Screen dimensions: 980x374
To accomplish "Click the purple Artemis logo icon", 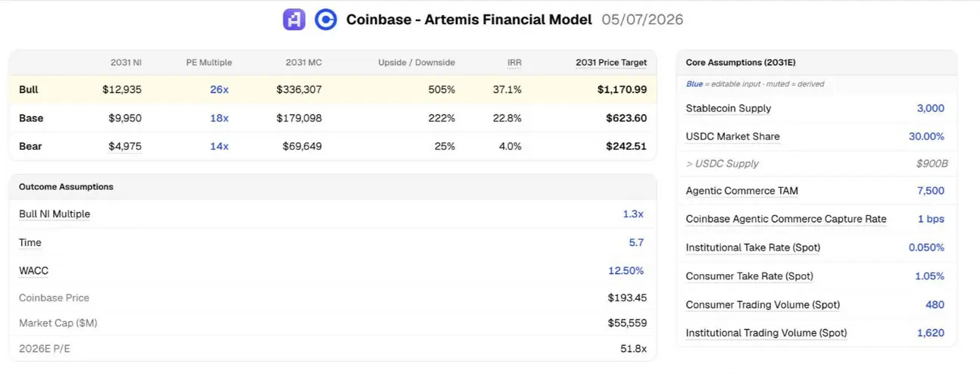I will click(294, 20).
